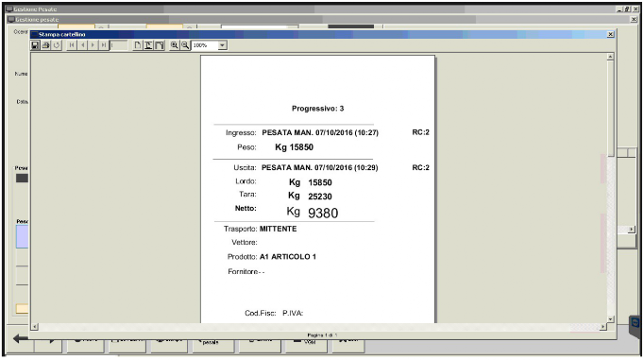The image size is (644, 360).
Task: Click the vertical scrollbar down arrow
Action: click(x=610, y=319)
